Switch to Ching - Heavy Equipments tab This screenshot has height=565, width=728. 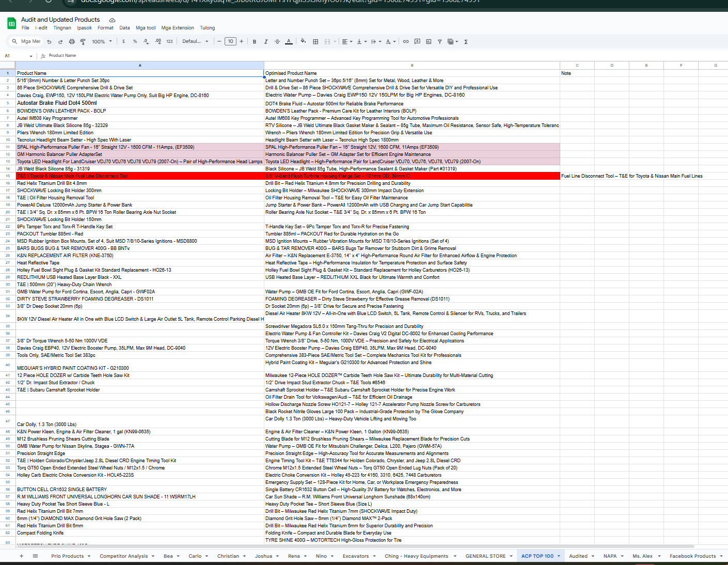[x=416, y=556]
